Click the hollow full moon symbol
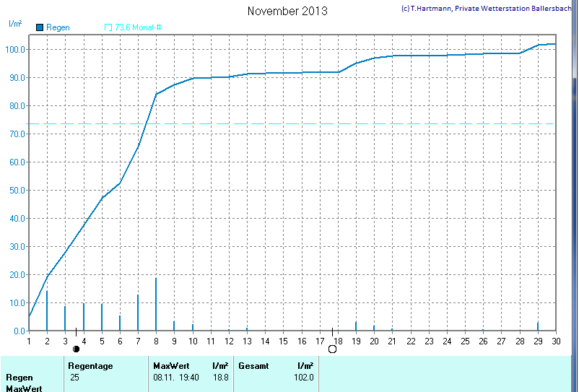Screen dimensions: 579x392 (x=332, y=349)
